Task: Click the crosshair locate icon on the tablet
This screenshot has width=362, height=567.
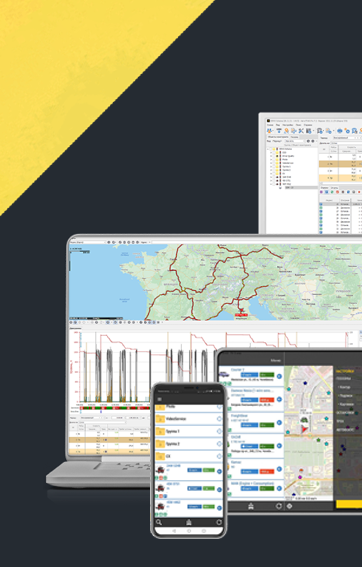Action: pyautogui.click(x=289, y=506)
